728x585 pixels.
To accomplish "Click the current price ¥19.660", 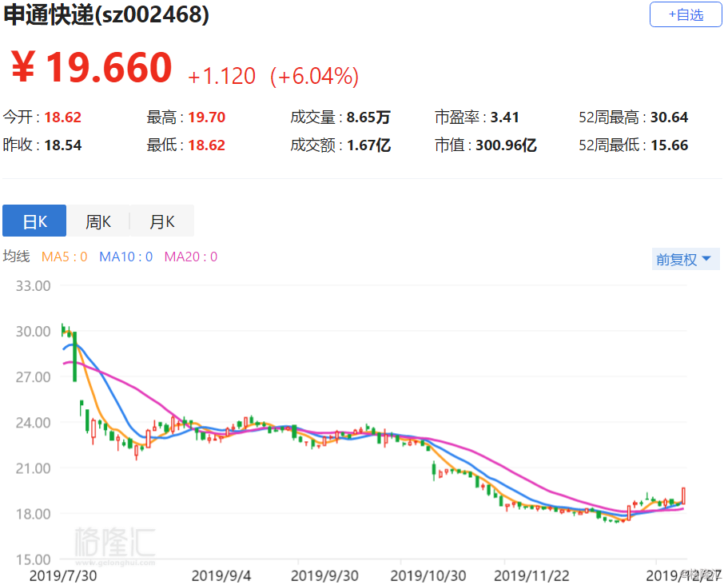I will (x=91, y=67).
